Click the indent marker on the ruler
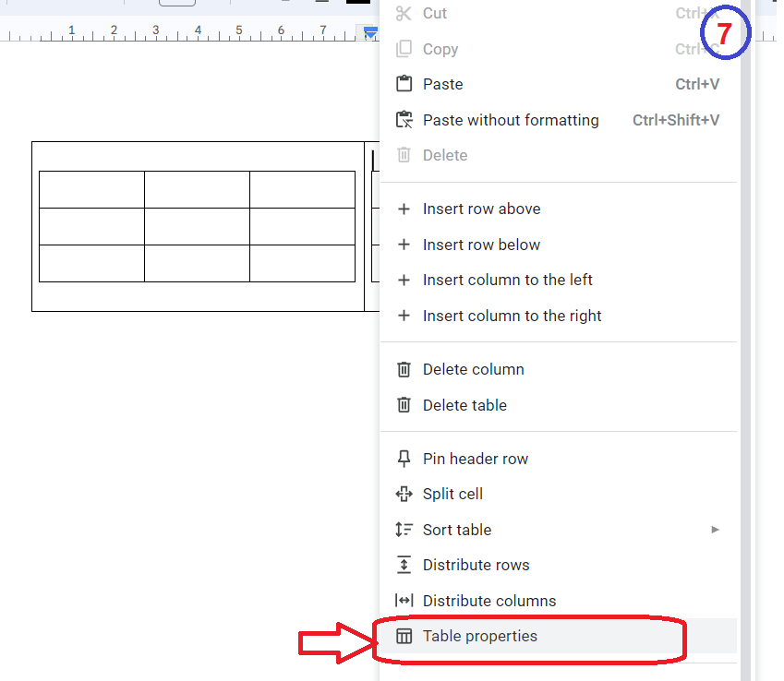The height and width of the screenshot is (681, 784). pos(368,32)
